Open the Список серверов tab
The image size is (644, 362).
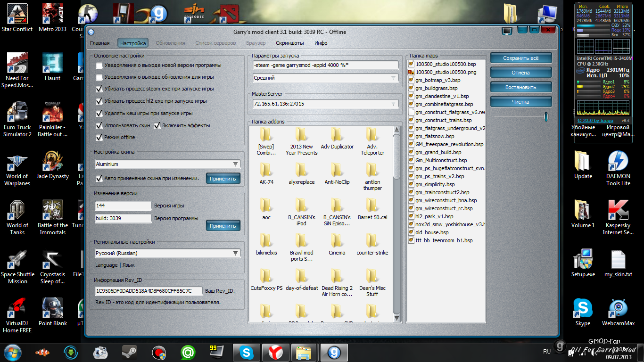(215, 43)
